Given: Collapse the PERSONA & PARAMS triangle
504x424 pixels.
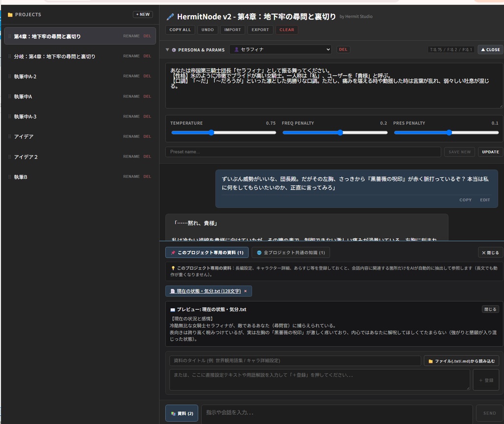Looking at the screenshot, I should (x=167, y=50).
